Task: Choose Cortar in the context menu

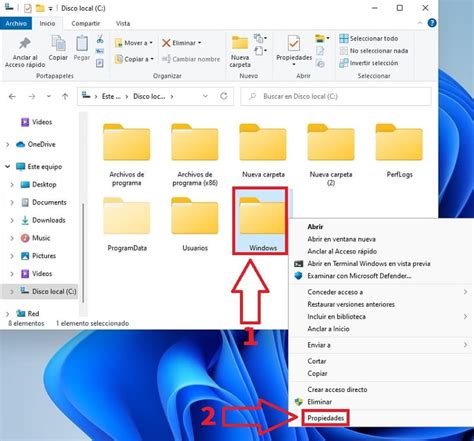Action: (x=317, y=361)
